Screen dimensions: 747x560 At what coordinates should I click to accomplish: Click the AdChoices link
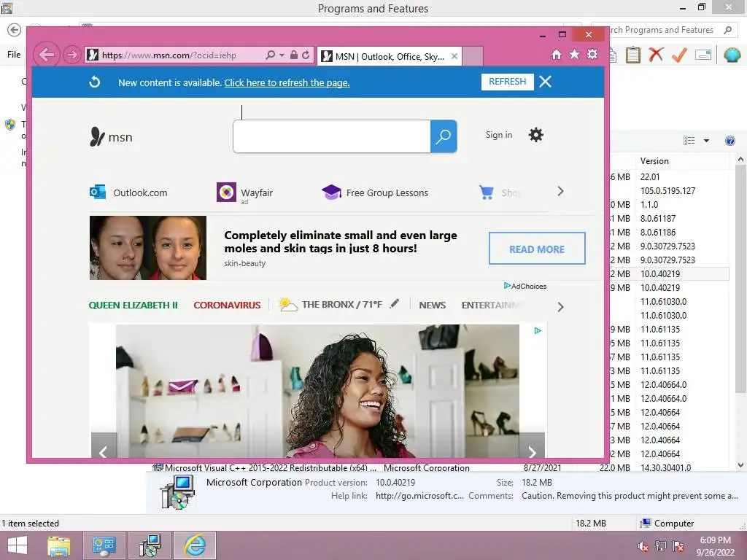click(525, 286)
